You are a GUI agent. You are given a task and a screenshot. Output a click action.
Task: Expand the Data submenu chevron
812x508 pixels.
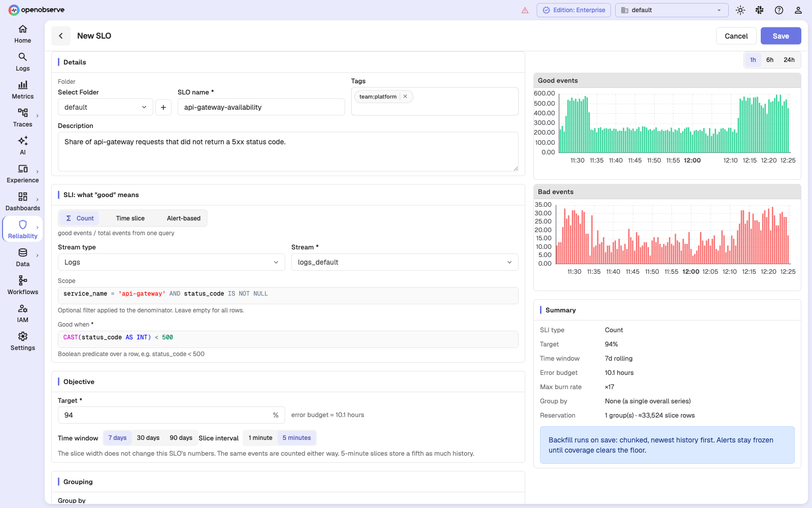pos(38,256)
